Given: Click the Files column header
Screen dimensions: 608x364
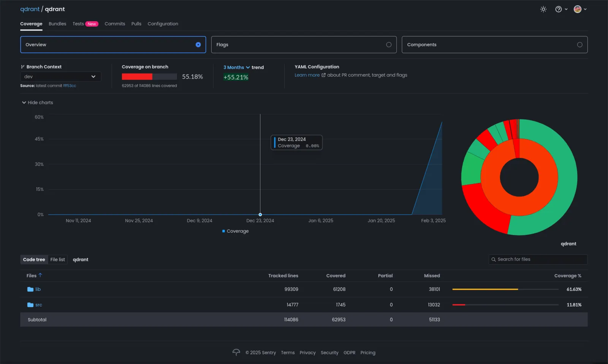Looking at the screenshot, I should point(32,276).
